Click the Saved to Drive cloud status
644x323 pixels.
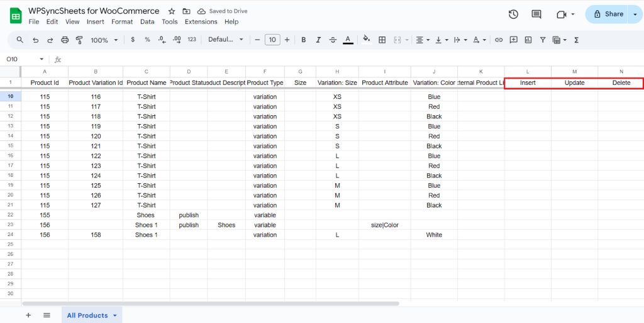point(222,11)
